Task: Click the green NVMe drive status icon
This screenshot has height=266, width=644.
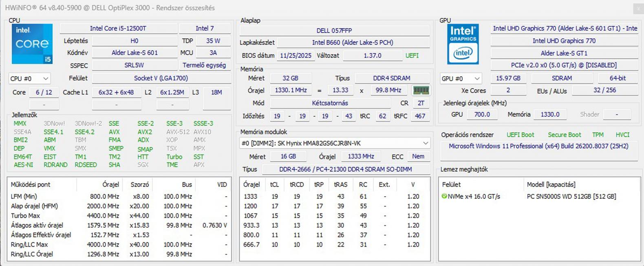Action: pyautogui.click(x=444, y=196)
